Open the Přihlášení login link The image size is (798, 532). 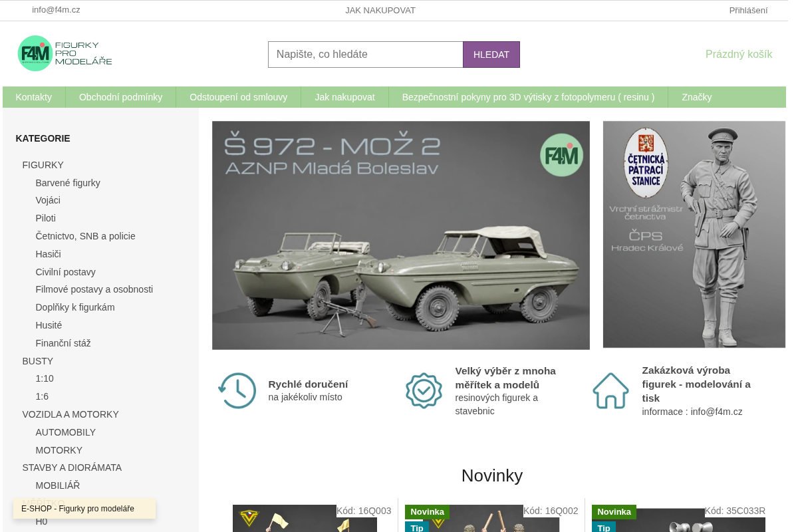tap(748, 10)
